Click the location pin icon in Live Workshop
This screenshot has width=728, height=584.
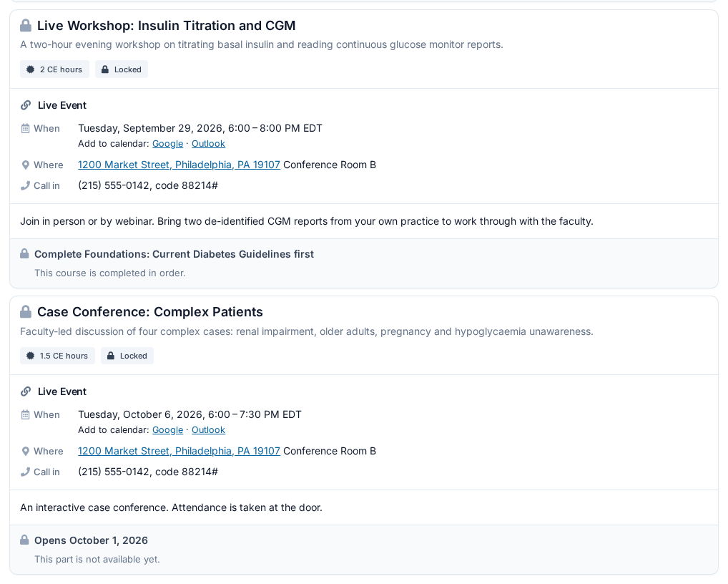[26, 165]
